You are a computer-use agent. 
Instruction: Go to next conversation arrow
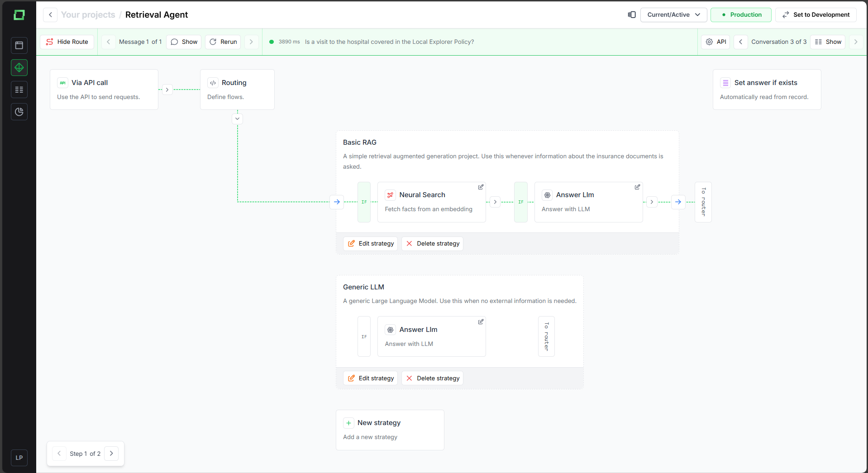(x=855, y=42)
